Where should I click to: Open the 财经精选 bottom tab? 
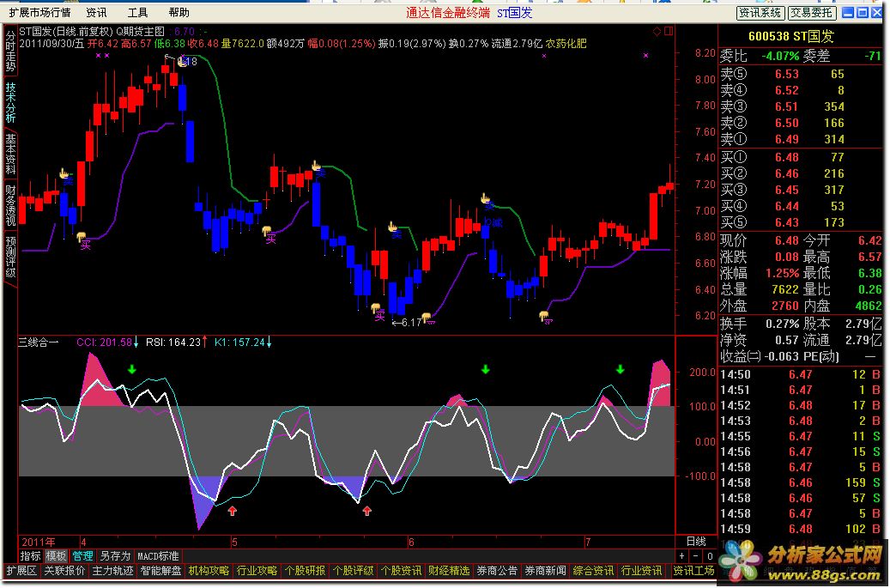449,571
